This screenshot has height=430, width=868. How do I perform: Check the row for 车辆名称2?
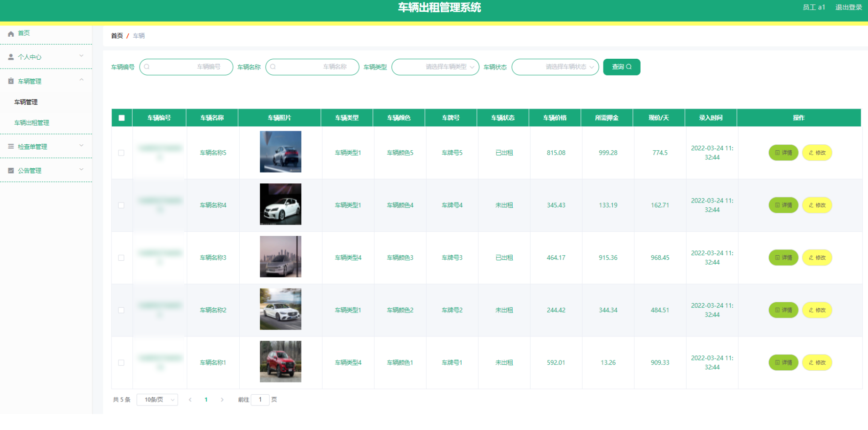(121, 311)
